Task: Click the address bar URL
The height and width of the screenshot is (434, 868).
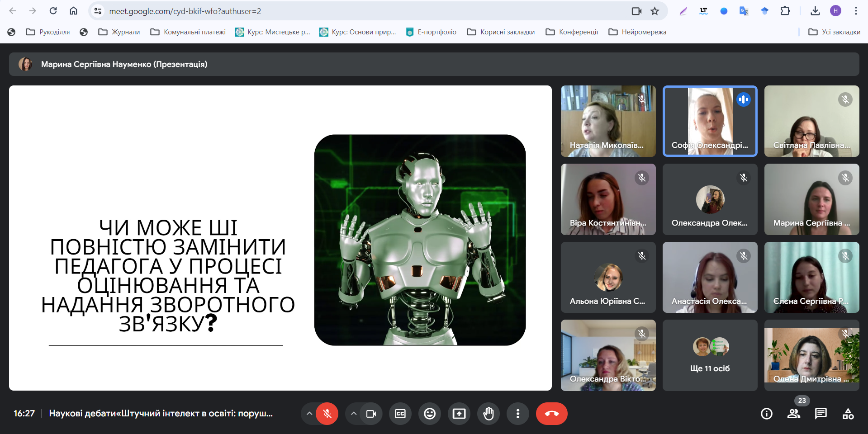Action: 185,11
